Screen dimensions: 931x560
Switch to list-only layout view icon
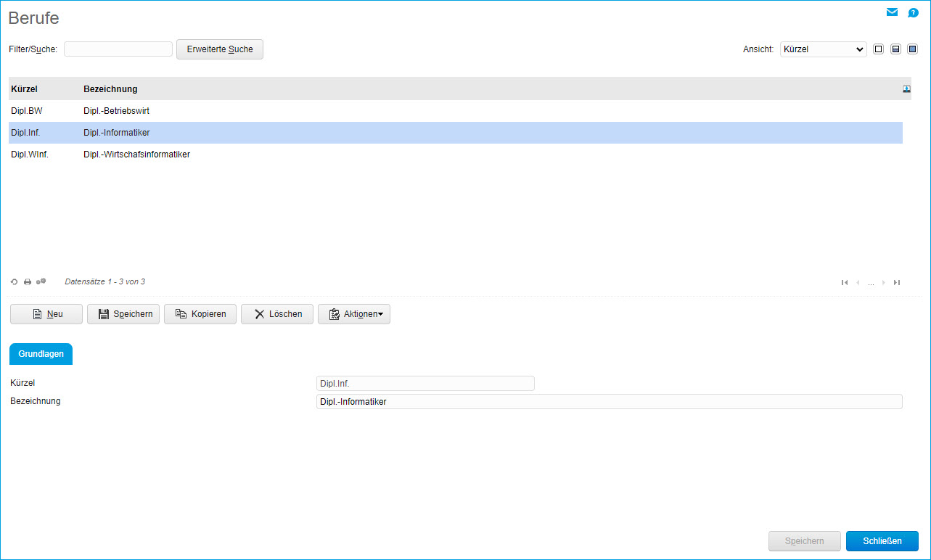click(x=878, y=49)
